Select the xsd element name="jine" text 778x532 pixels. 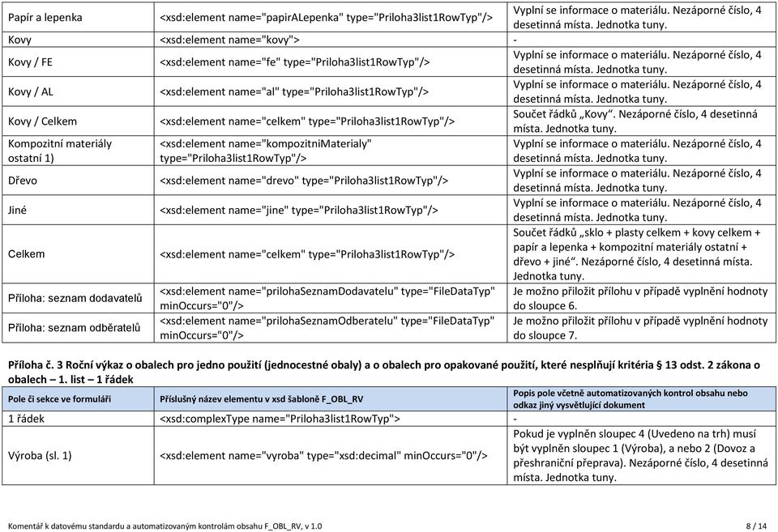point(299,211)
